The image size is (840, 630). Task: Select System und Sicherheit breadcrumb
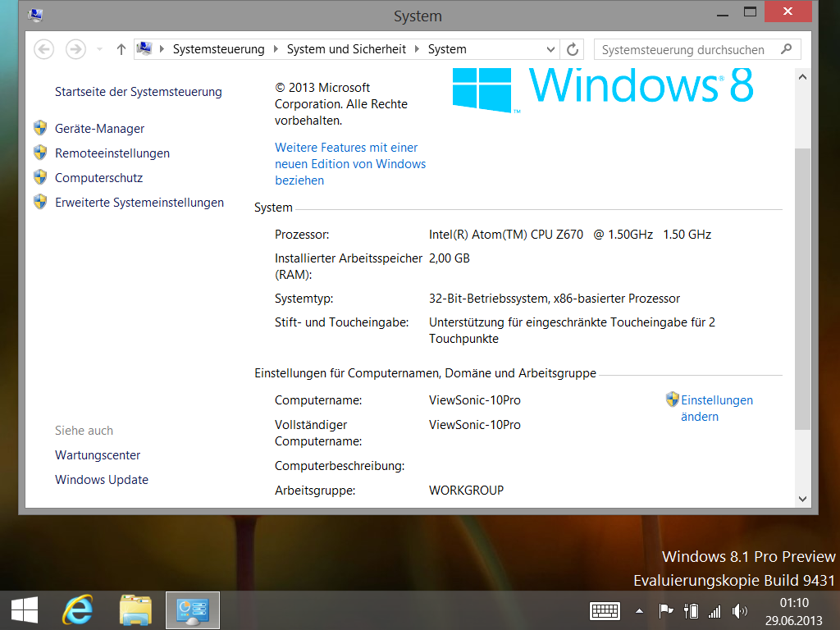pyautogui.click(x=346, y=49)
